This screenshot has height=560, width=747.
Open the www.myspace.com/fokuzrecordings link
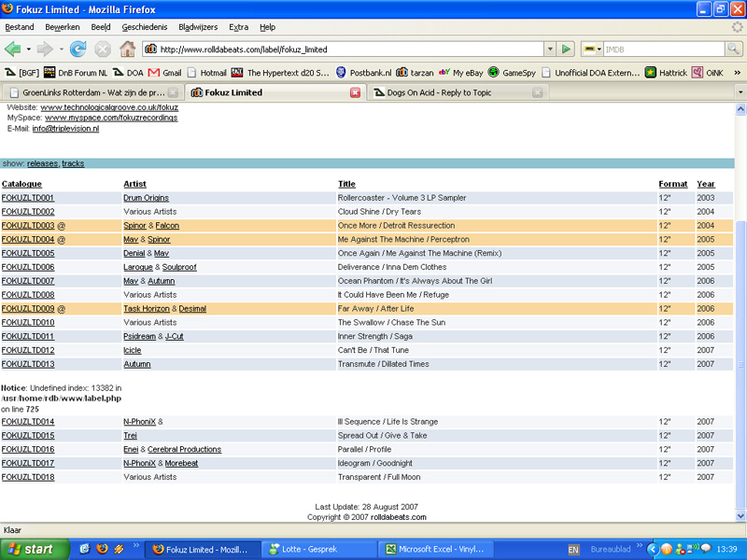click(111, 118)
